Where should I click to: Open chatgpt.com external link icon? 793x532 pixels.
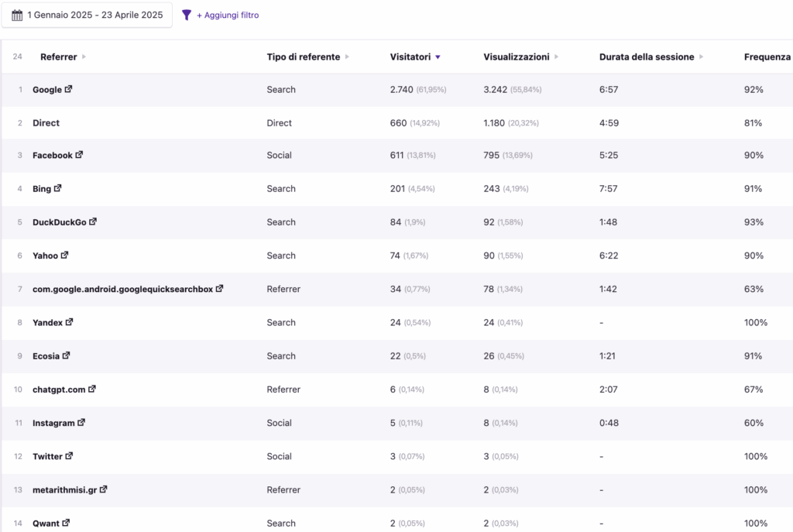[x=92, y=389]
